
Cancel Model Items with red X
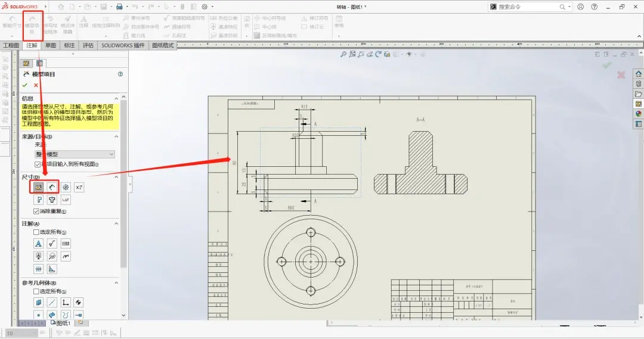click(36, 85)
